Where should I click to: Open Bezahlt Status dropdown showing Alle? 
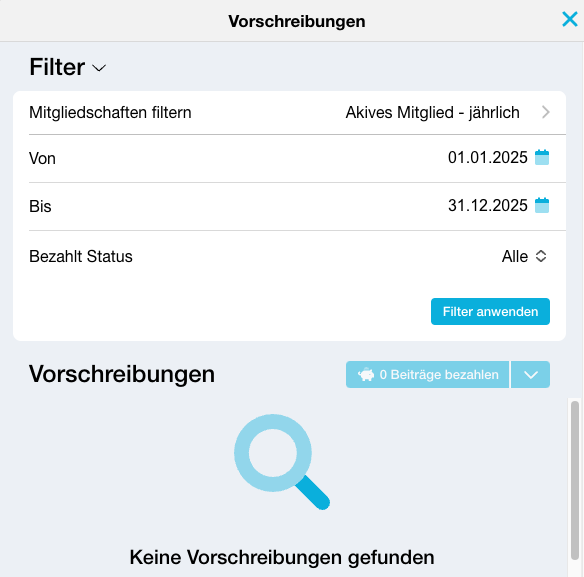point(524,256)
